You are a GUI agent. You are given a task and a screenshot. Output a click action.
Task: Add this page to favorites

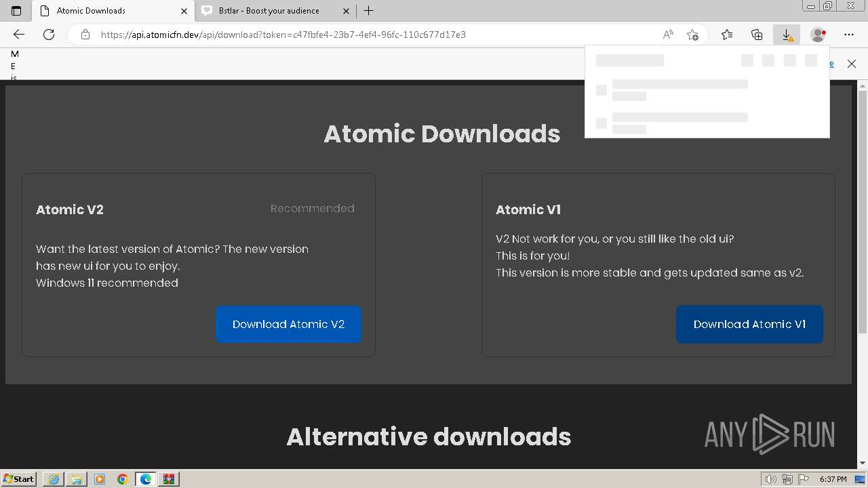pos(692,35)
